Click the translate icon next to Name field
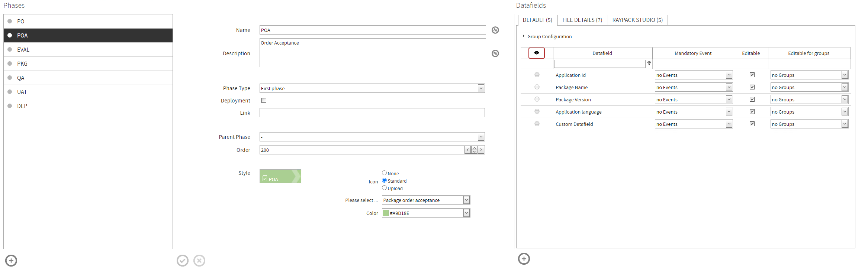 [495, 30]
